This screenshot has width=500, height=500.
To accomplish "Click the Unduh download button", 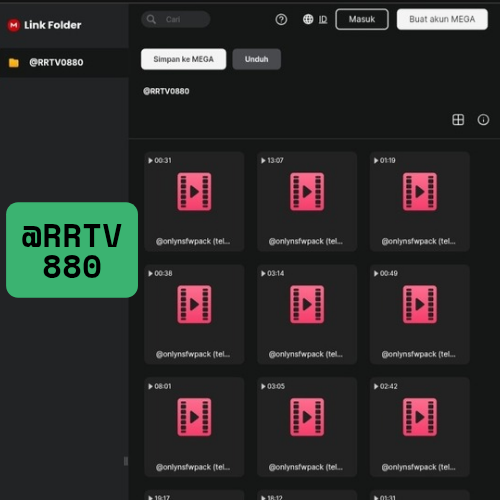I will [x=256, y=59].
